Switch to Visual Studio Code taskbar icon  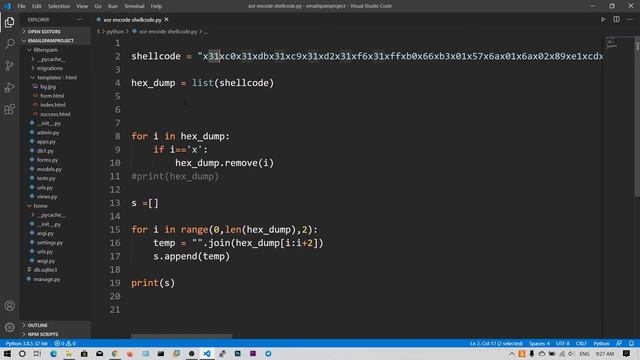pos(207,353)
